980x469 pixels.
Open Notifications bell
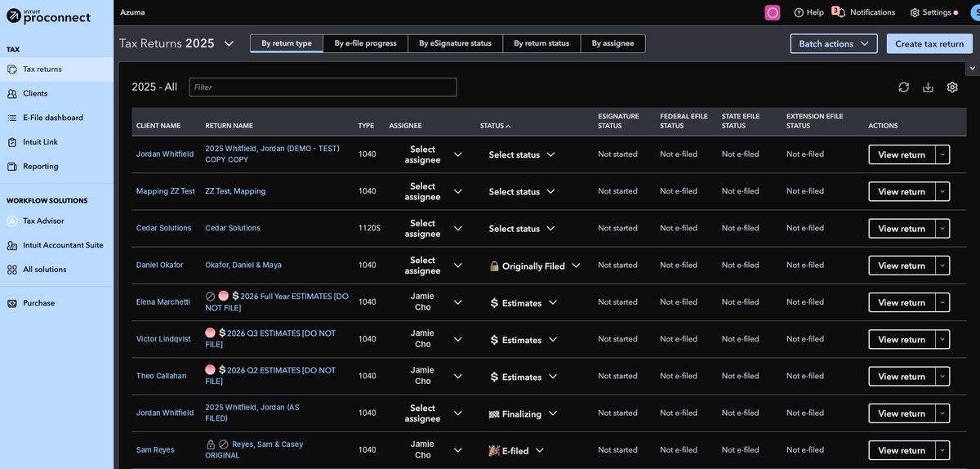click(864, 12)
